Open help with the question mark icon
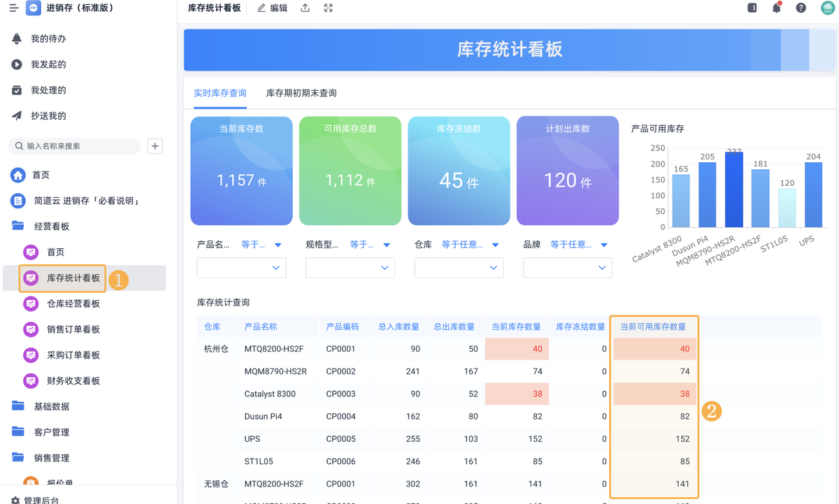This screenshot has height=504, width=839. tap(801, 8)
